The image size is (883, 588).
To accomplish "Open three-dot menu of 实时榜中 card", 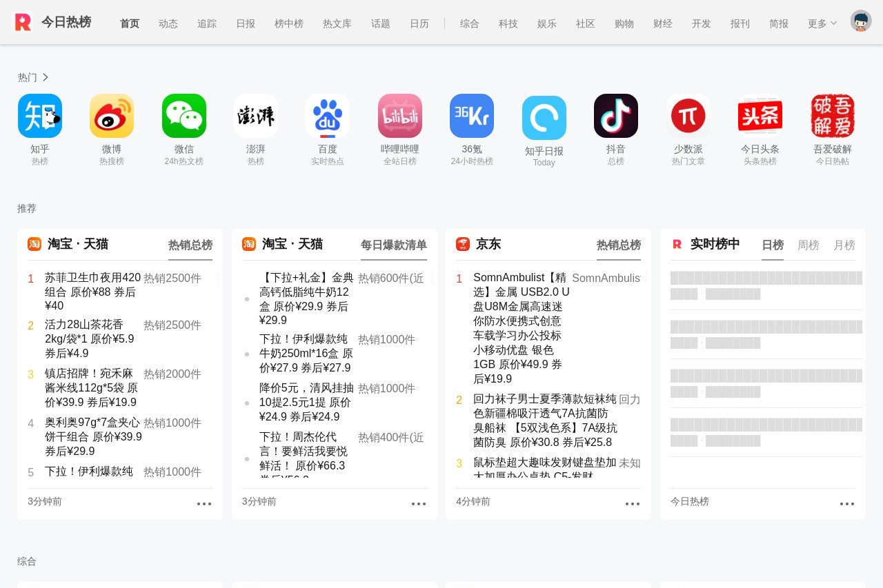I will point(847,504).
